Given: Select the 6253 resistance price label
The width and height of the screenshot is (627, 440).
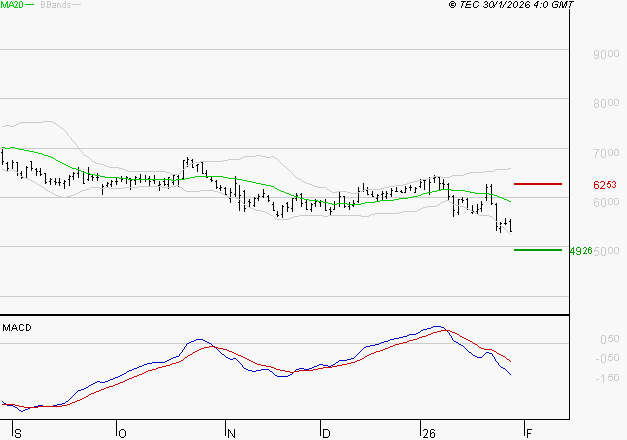Looking at the screenshot, I should click(604, 185).
